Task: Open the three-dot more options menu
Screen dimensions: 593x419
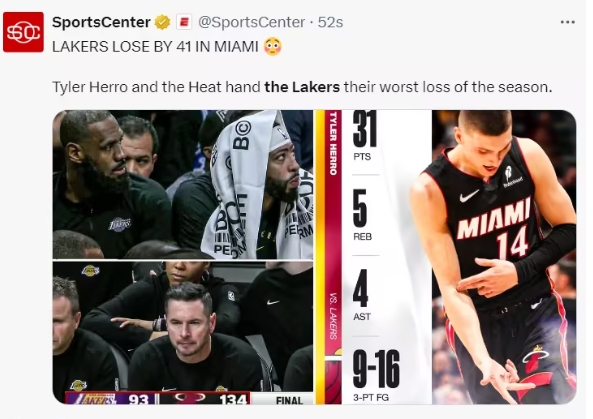Action: (568, 22)
